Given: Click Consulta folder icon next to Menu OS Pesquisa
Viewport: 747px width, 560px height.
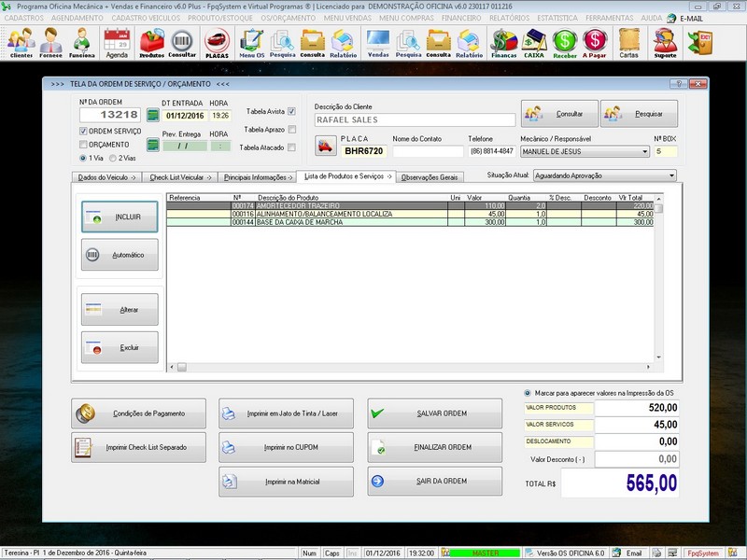Looking at the screenshot, I should click(313, 42).
